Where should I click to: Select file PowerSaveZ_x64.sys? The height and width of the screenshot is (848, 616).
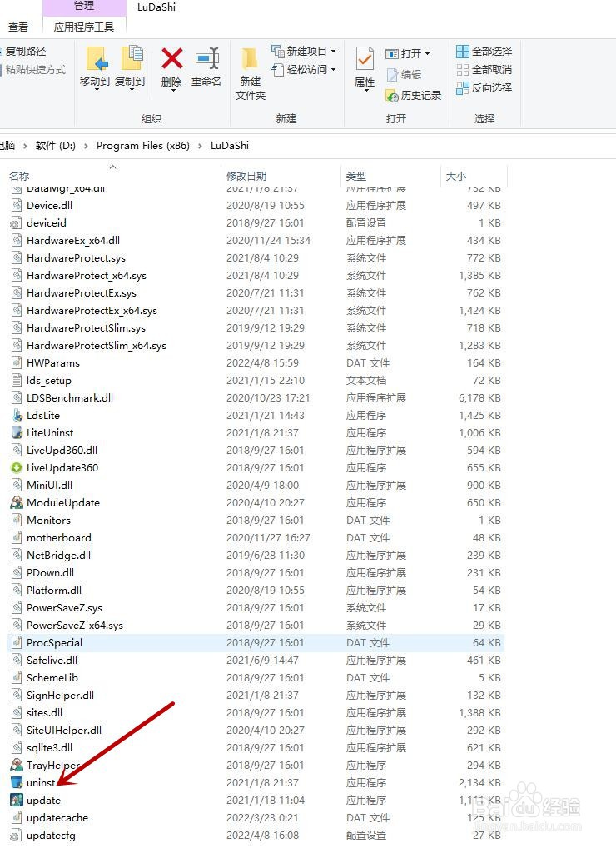(x=75, y=626)
